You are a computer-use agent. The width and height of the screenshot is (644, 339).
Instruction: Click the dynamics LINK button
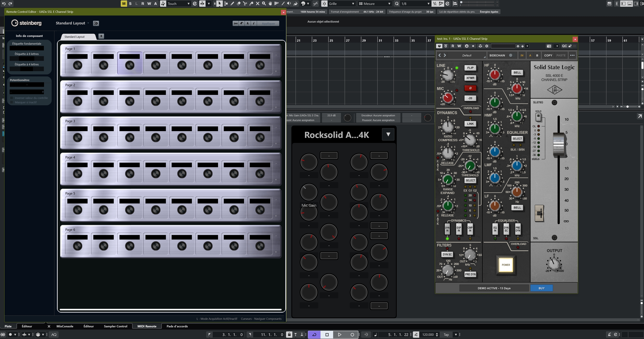pyautogui.click(x=470, y=124)
